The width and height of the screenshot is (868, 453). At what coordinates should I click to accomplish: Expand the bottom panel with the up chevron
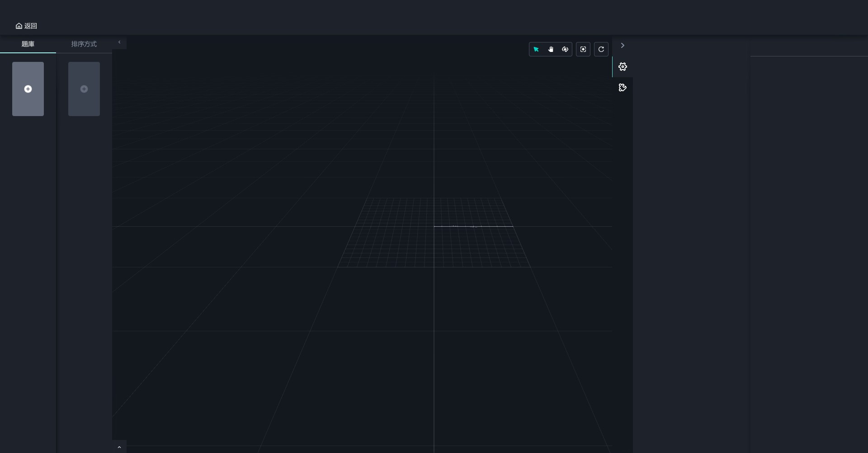coord(119,447)
